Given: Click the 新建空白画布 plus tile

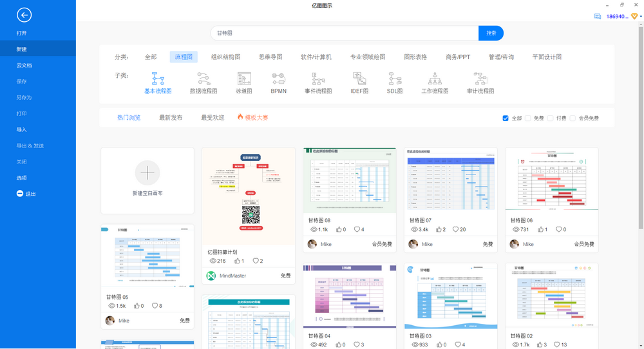Looking at the screenshot, I should 147,173.
